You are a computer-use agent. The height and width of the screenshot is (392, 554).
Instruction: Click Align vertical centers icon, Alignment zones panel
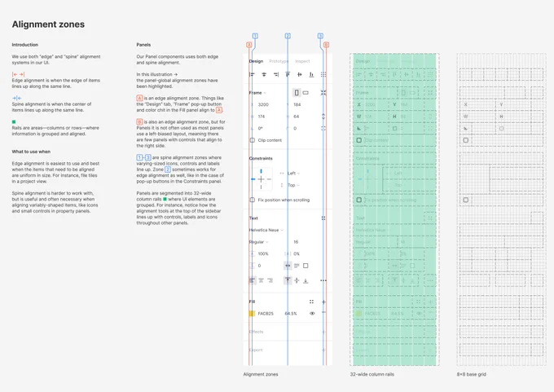(300, 74)
